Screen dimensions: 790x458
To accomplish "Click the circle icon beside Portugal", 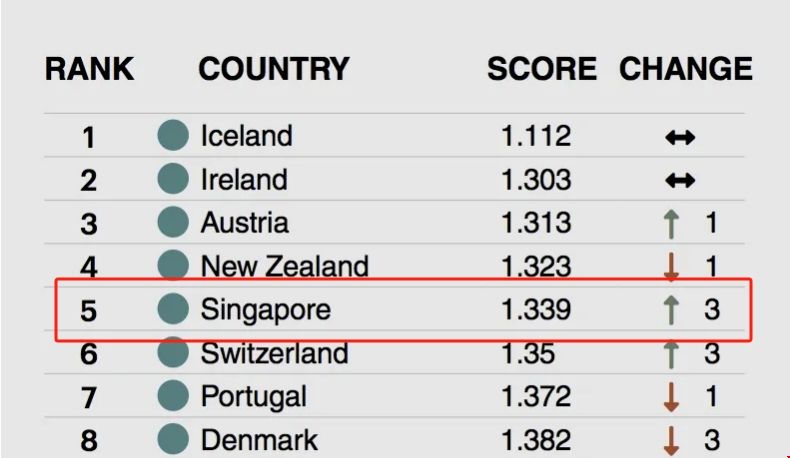I will (x=173, y=396).
